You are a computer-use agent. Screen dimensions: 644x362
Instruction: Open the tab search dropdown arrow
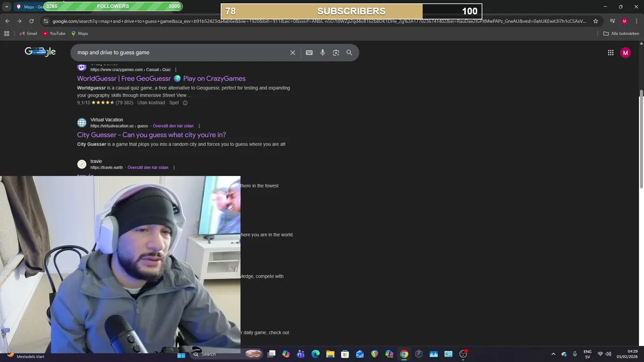[7, 7]
